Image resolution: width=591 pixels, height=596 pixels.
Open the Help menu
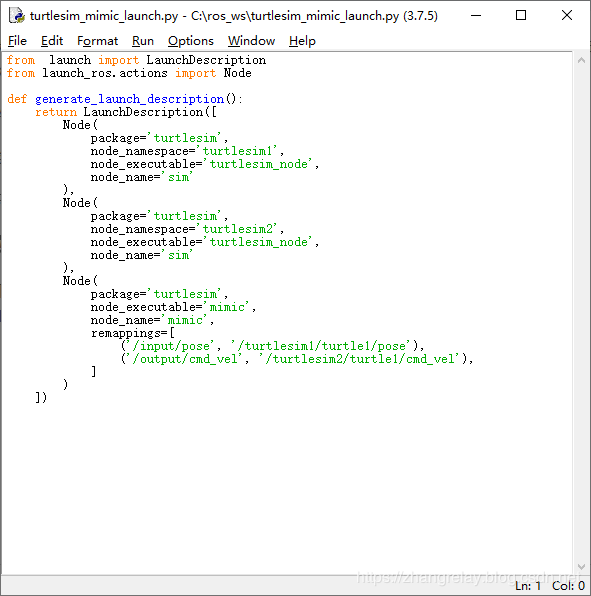302,41
